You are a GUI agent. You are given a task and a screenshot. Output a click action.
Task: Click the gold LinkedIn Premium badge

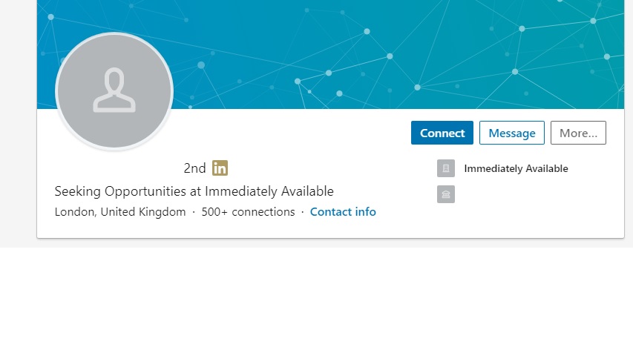pos(220,168)
